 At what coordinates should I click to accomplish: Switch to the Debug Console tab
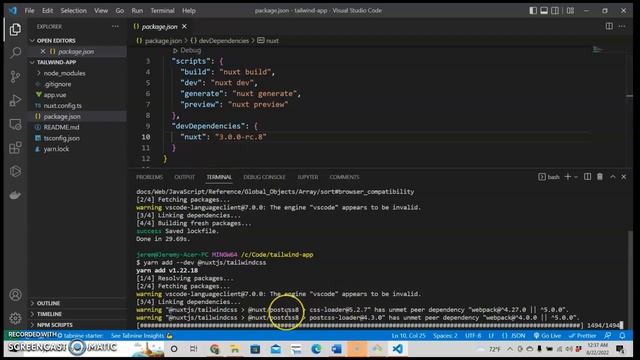tap(264, 177)
